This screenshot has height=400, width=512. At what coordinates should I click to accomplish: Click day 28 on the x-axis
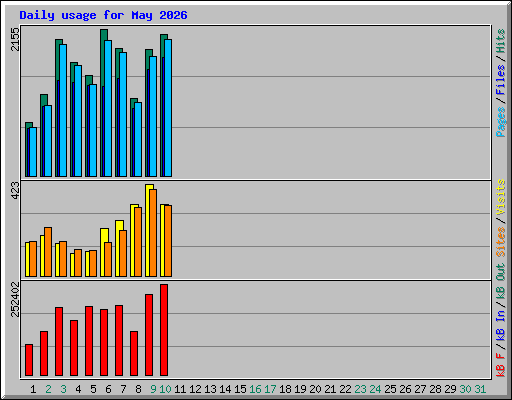click(435, 389)
